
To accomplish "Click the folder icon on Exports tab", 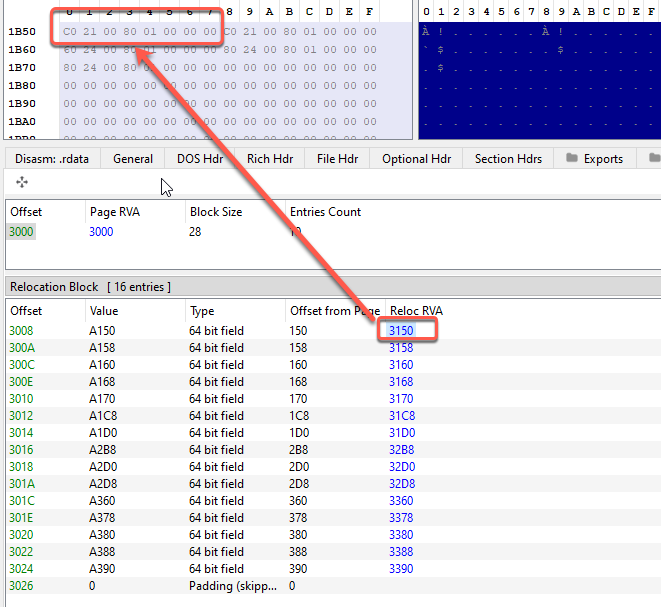I will click(572, 158).
